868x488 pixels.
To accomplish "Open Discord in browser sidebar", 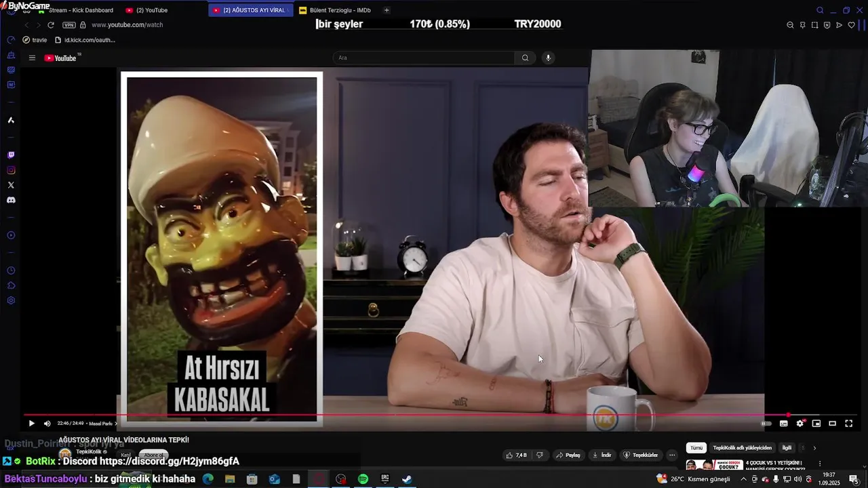I will tap(11, 200).
